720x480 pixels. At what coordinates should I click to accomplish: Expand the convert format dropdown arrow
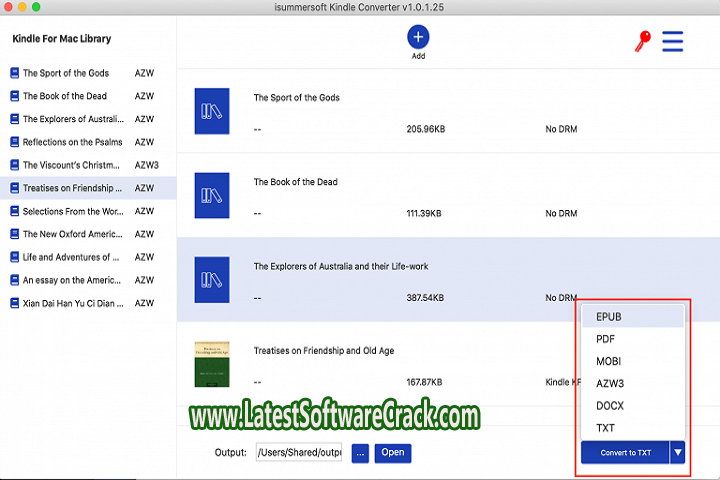(x=678, y=452)
